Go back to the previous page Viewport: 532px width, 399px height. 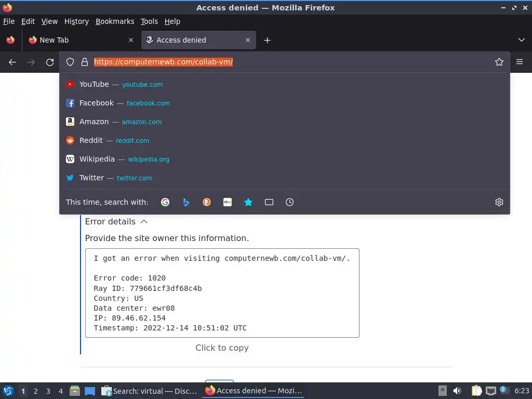pyautogui.click(x=12, y=62)
